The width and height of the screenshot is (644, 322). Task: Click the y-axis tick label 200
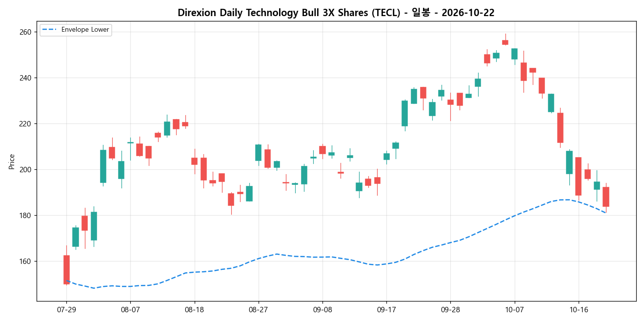[x=25, y=170]
